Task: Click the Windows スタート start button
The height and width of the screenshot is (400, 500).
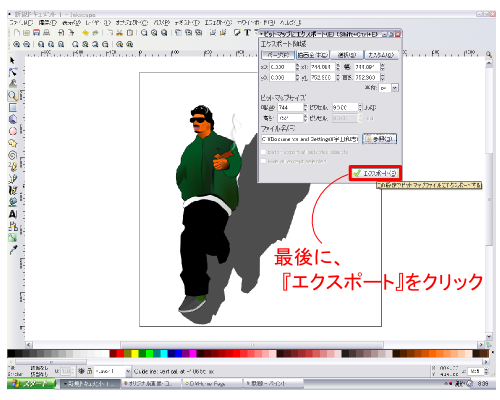Action: coord(32,384)
